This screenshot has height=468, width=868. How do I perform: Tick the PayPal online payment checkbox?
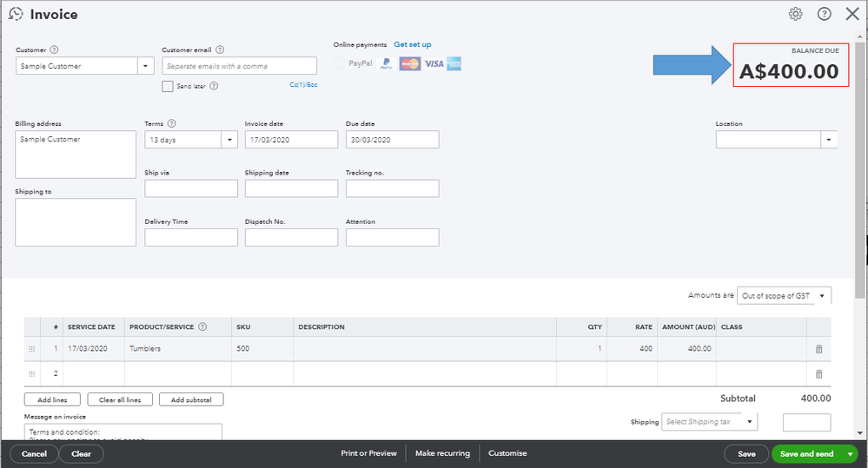pyautogui.click(x=339, y=63)
